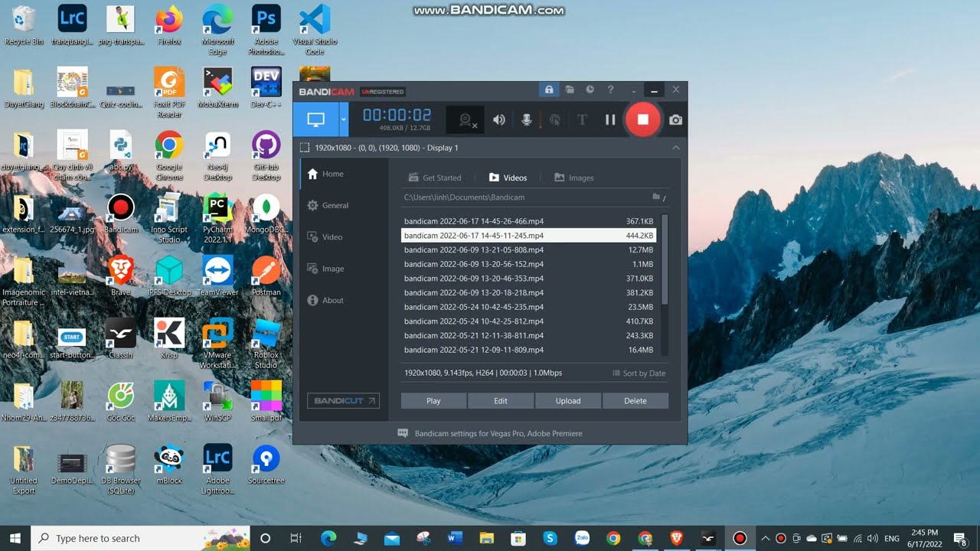The width and height of the screenshot is (980, 551).
Task: Open recording mode dropdown arrow
Action: (344, 119)
